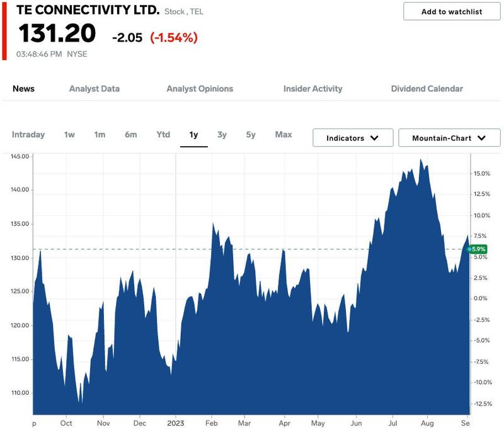The height and width of the screenshot is (430, 504).
Task: Select the 1y chart range
Action: click(193, 135)
